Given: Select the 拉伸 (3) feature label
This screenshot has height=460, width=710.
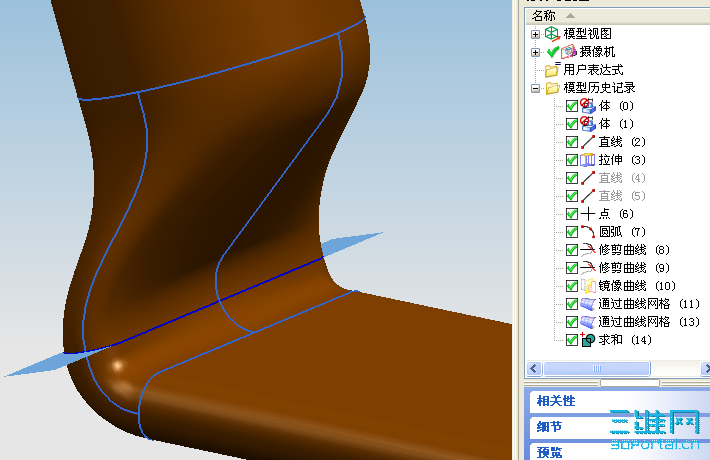Looking at the screenshot, I should [x=622, y=160].
